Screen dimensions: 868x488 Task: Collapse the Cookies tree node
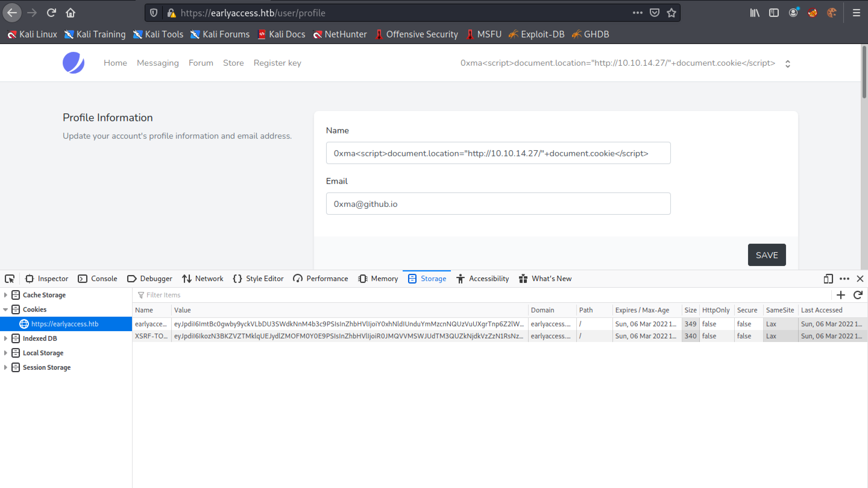click(x=5, y=309)
